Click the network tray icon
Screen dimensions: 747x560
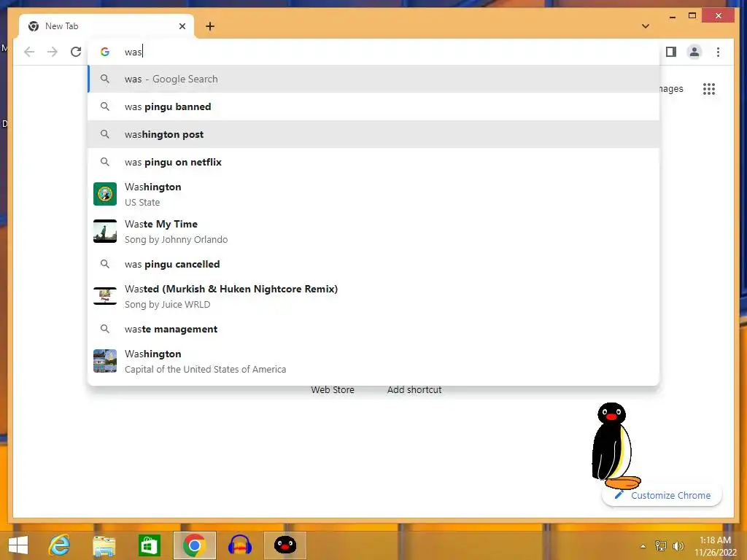660,546
